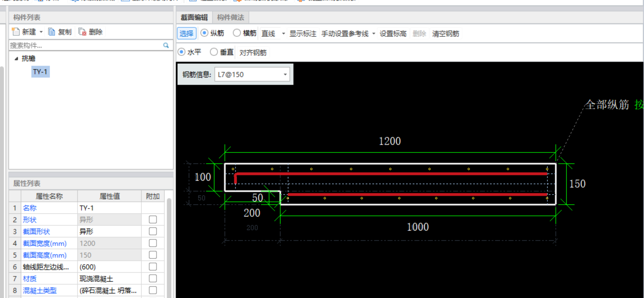
Task: Click 对齐钢筋 button
Action: 253,52
